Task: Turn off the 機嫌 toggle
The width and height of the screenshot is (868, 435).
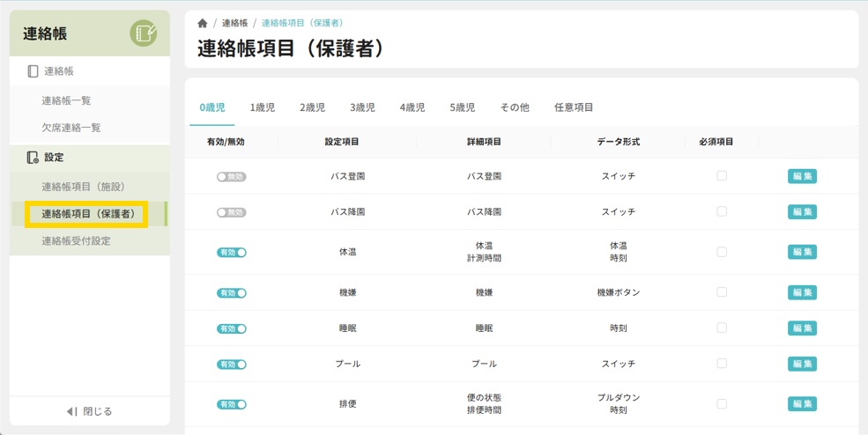Action: pos(232,292)
